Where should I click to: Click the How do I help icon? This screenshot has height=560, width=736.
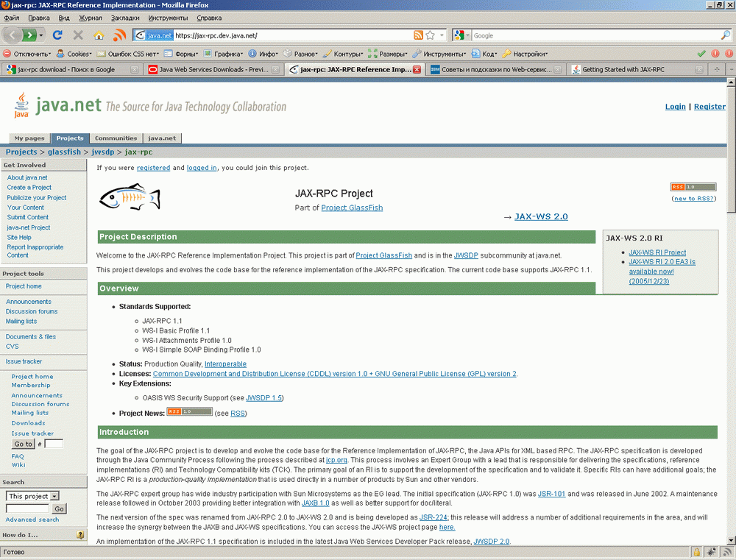(80, 535)
